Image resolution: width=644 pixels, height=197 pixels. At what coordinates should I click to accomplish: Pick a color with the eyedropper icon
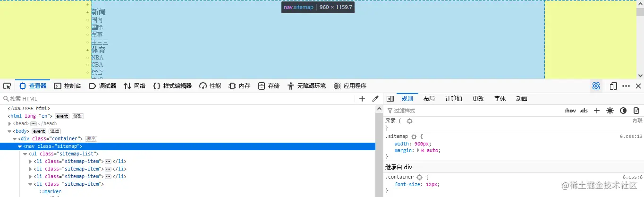click(x=375, y=99)
